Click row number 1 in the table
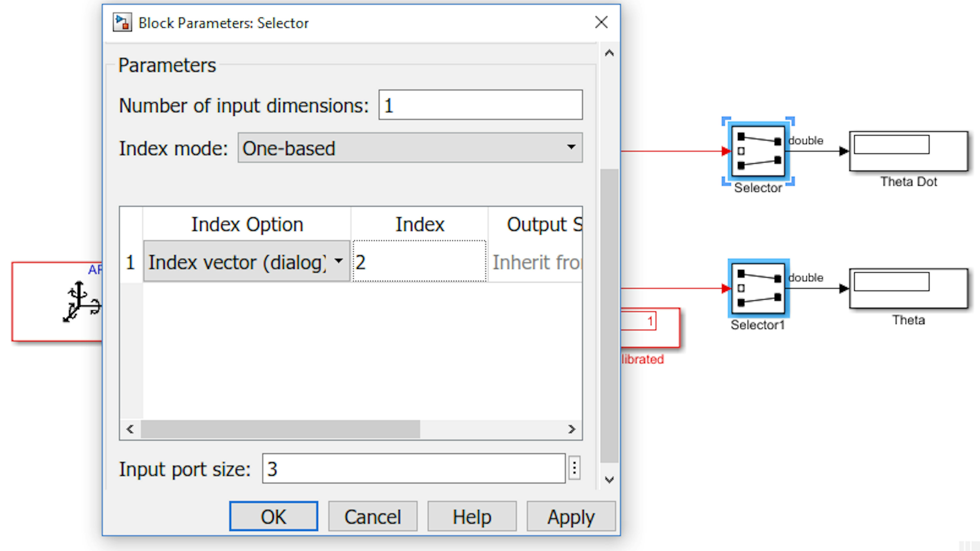 [131, 262]
